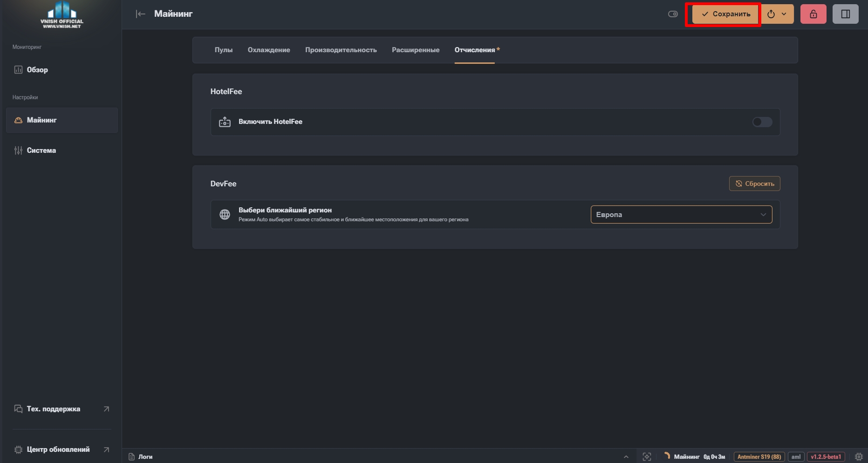Click the DevFee section heading
Screen dimensions: 868x463
224,184
